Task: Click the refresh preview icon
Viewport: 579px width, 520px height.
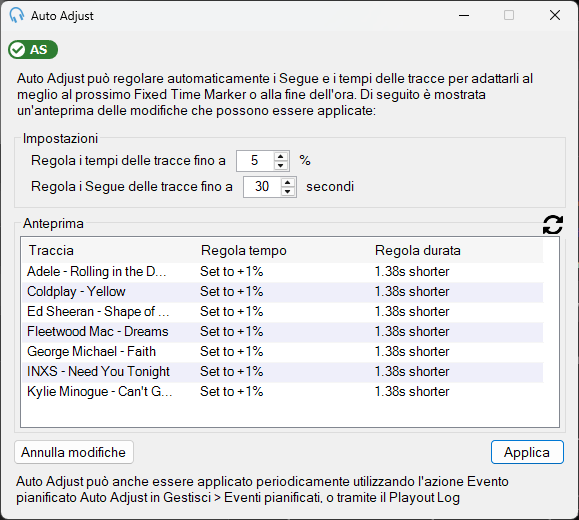Action: [553, 225]
